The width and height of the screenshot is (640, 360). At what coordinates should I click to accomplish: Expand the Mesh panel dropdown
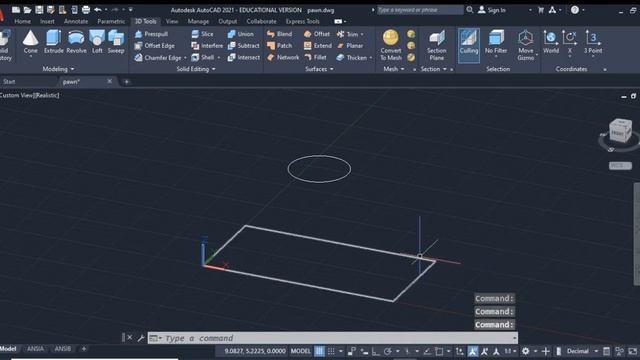(x=394, y=69)
